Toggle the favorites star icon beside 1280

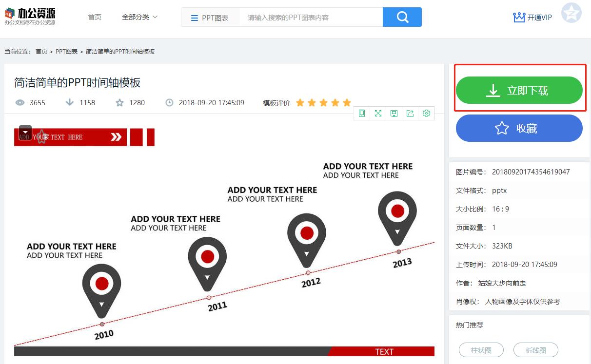point(119,103)
